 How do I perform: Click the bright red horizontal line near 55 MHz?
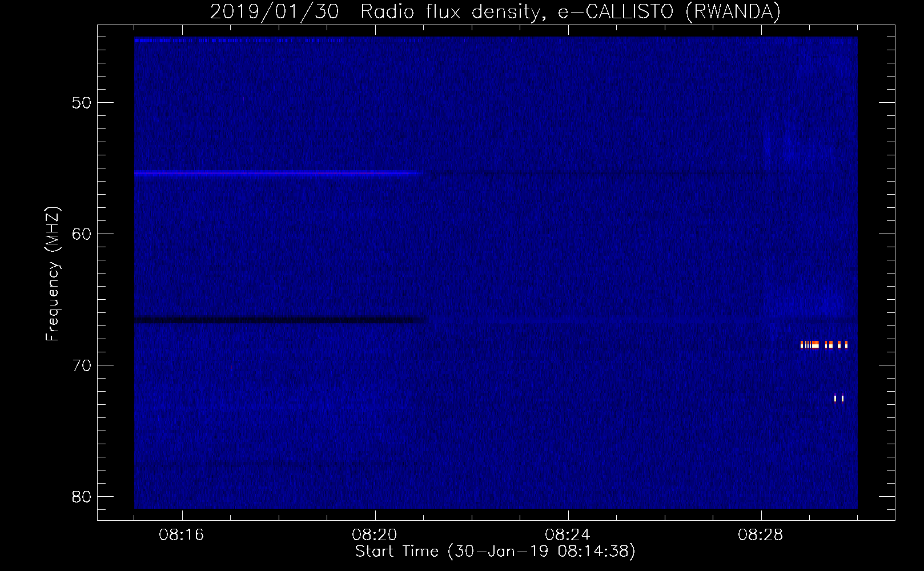point(280,172)
